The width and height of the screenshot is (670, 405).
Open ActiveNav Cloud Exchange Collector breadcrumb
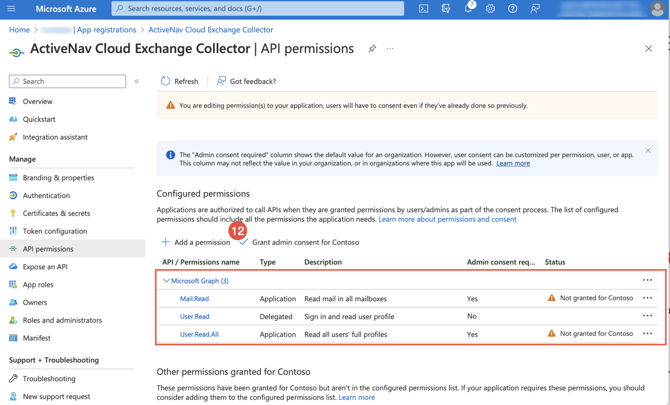(x=211, y=30)
